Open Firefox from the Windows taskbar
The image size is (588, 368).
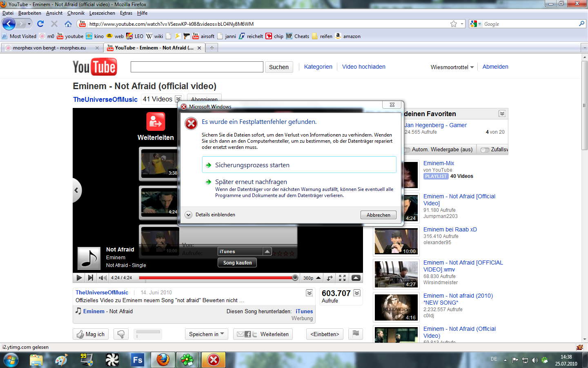point(163,360)
